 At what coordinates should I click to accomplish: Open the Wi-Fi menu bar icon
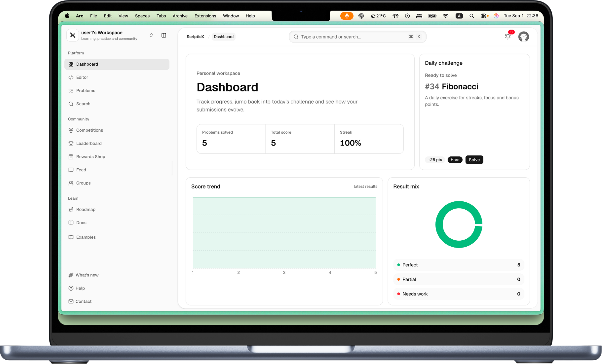point(446,16)
